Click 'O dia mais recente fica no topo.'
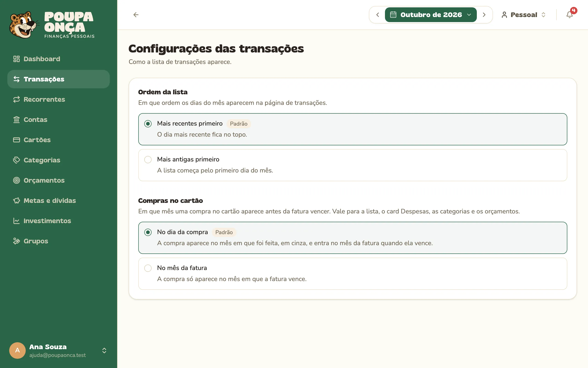Image resolution: width=588 pixels, height=368 pixels. pos(202,134)
